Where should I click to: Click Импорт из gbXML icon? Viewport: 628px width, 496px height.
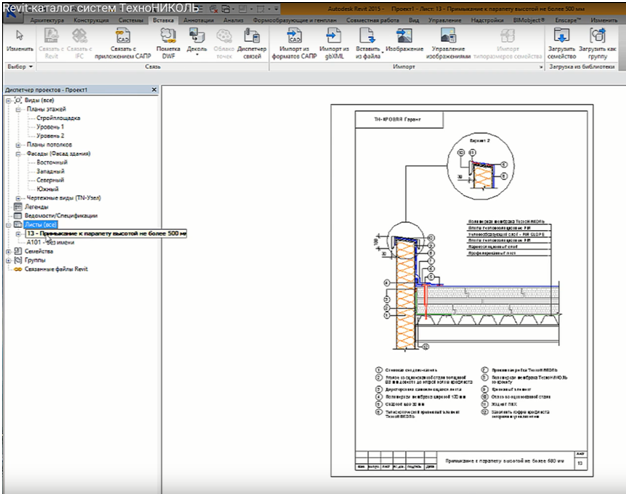tap(334, 36)
